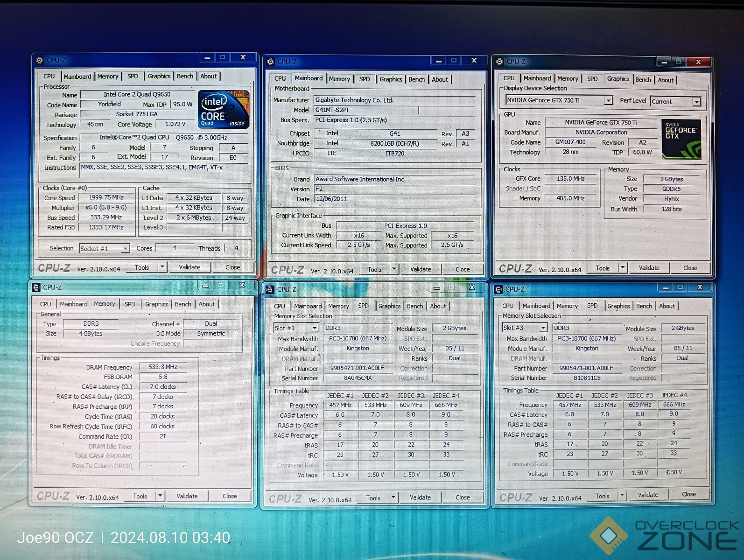Open the Memory tab in the Mainboard window
Image resolution: width=744 pixels, height=560 pixels.
pos(339,79)
